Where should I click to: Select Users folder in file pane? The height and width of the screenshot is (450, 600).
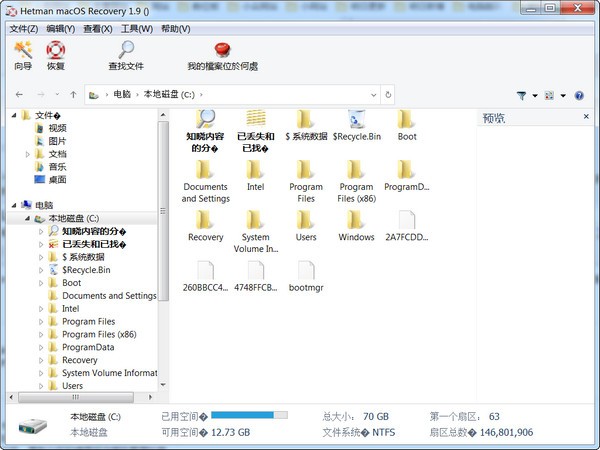point(306,226)
